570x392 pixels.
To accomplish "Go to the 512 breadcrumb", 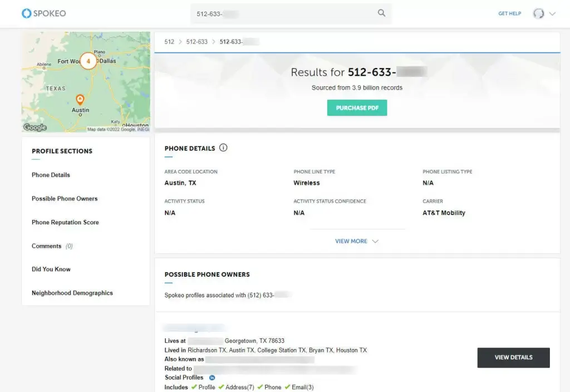I will coord(169,42).
